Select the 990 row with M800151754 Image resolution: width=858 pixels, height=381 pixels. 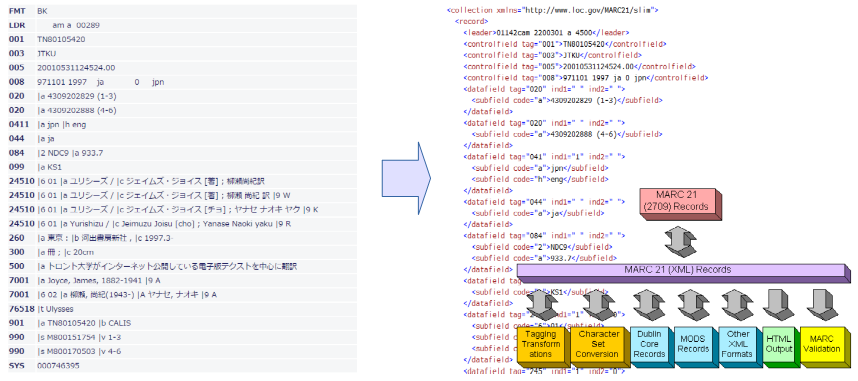182,337
